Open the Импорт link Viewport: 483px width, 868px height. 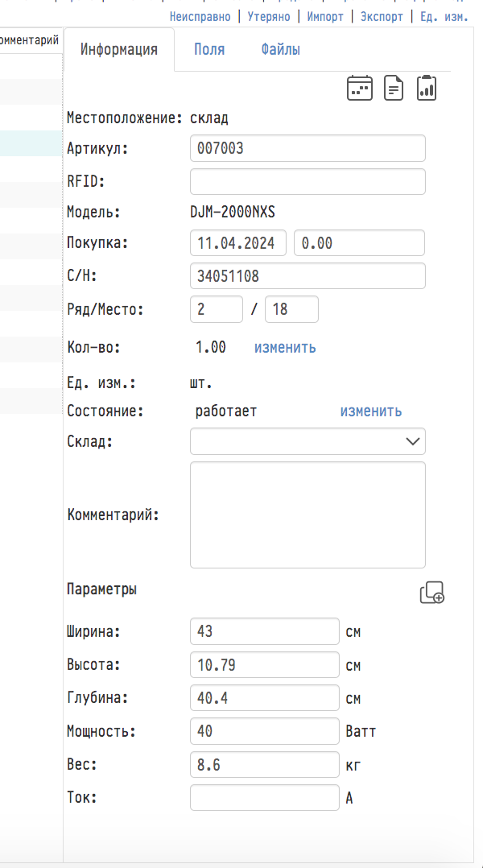coord(325,17)
